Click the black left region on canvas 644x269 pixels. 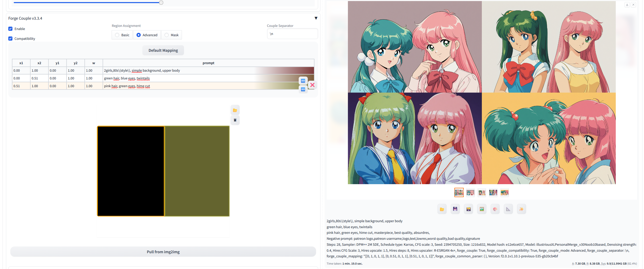coord(131,171)
